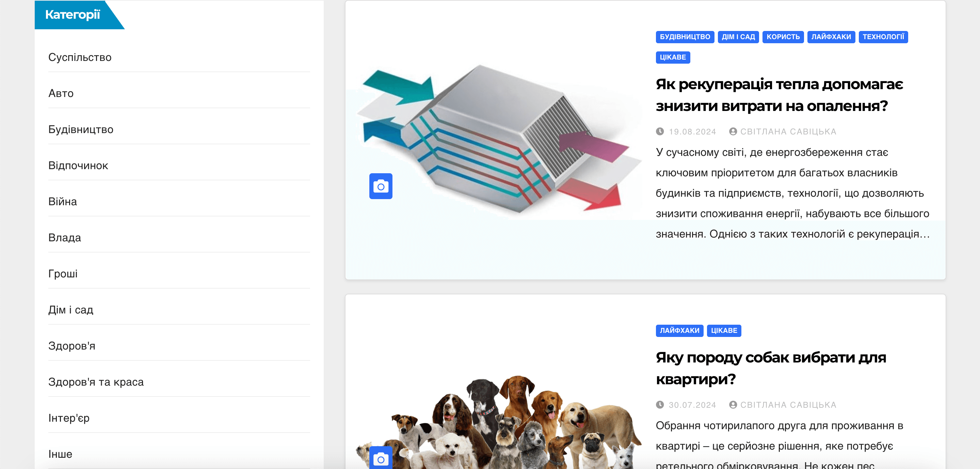
Task: Click the БУДІВНИЦТВО tag on first article
Action: point(685,37)
